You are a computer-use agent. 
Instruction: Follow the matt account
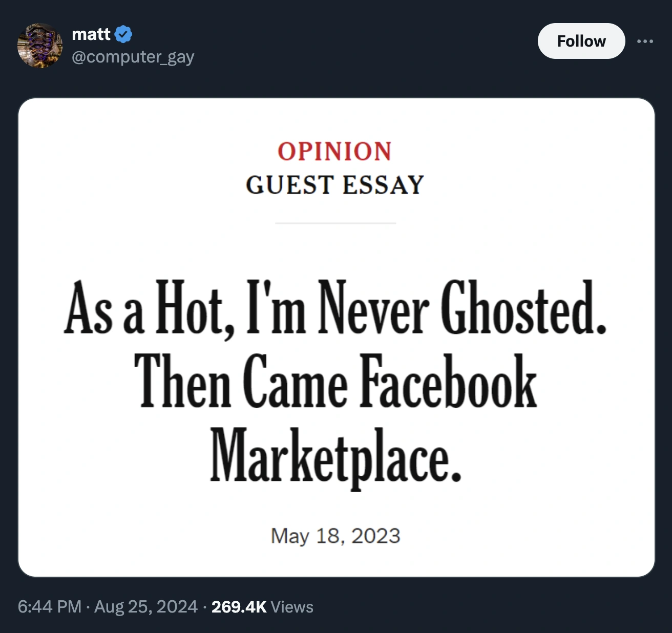click(x=581, y=41)
